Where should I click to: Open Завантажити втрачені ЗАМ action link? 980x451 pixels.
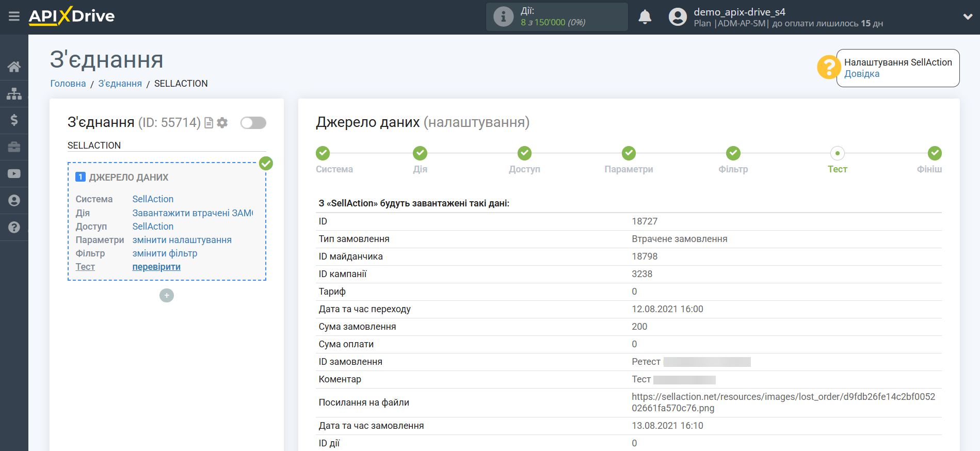pyautogui.click(x=192, y=213)
